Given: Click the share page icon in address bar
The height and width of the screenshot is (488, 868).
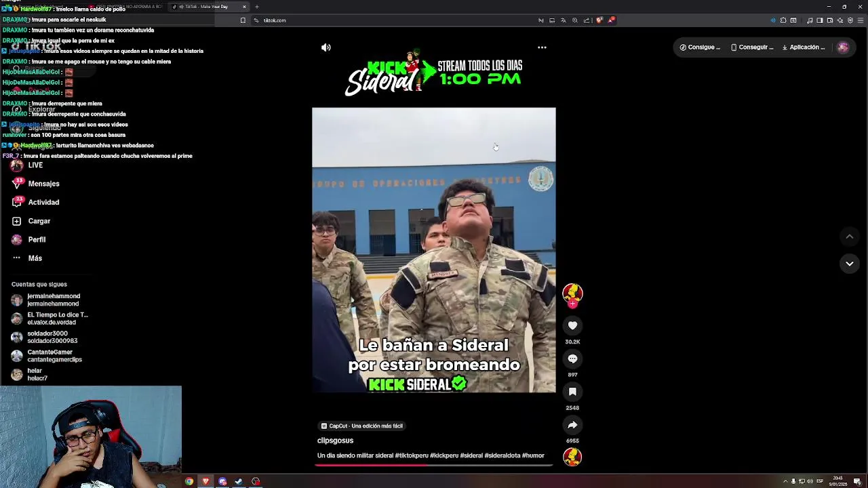Looking at the screenshot, I should coord(587,20).
